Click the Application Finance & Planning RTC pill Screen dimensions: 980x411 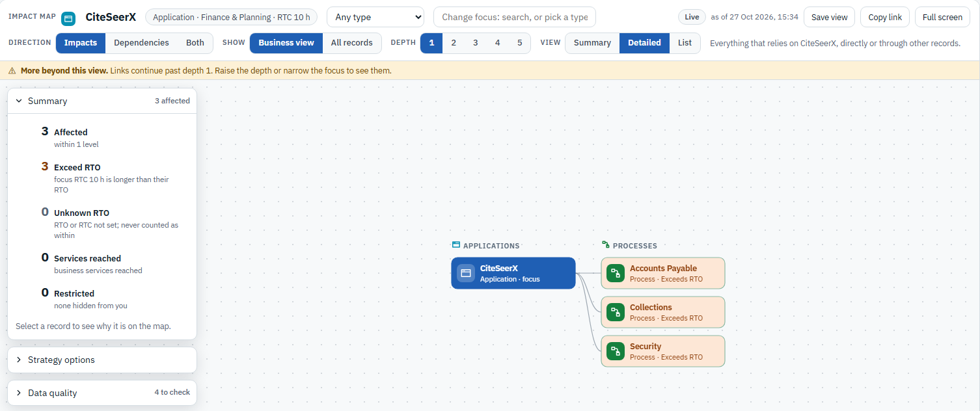click(x=231, y=17)
